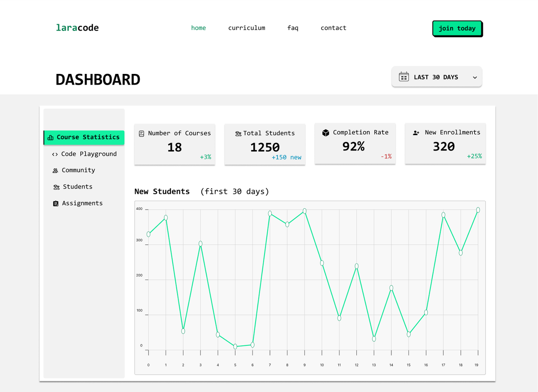
Task: Click the chart data point at day 0
Action: pyautogui.click(x=148, y=234)
